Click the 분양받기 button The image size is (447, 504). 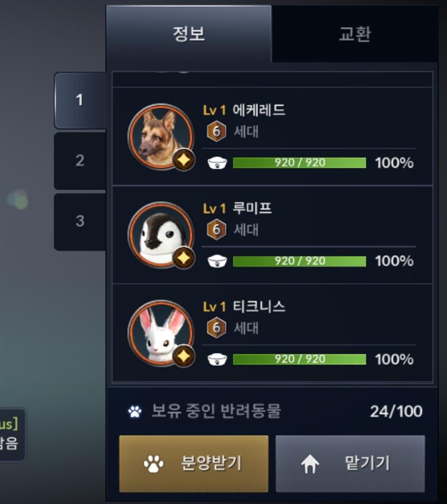tap(194, 464)
